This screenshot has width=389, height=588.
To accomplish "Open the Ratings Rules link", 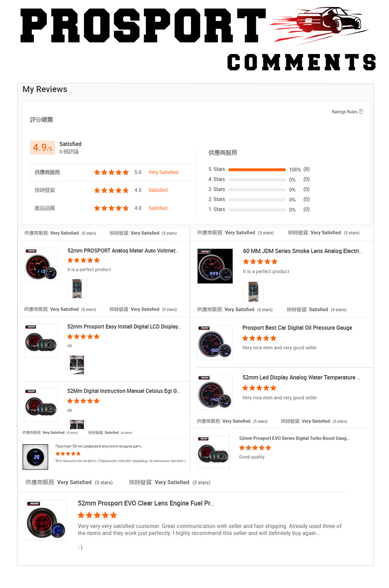I will tap(344, 112).
